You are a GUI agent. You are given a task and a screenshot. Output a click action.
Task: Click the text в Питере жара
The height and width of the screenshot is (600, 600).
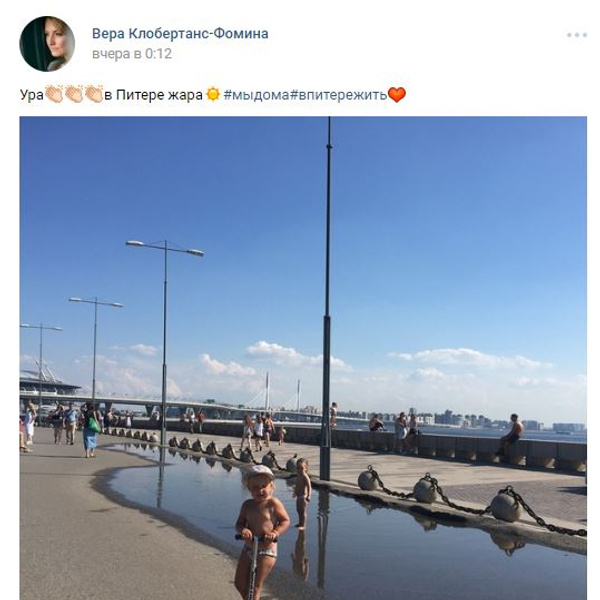[153, 95]
